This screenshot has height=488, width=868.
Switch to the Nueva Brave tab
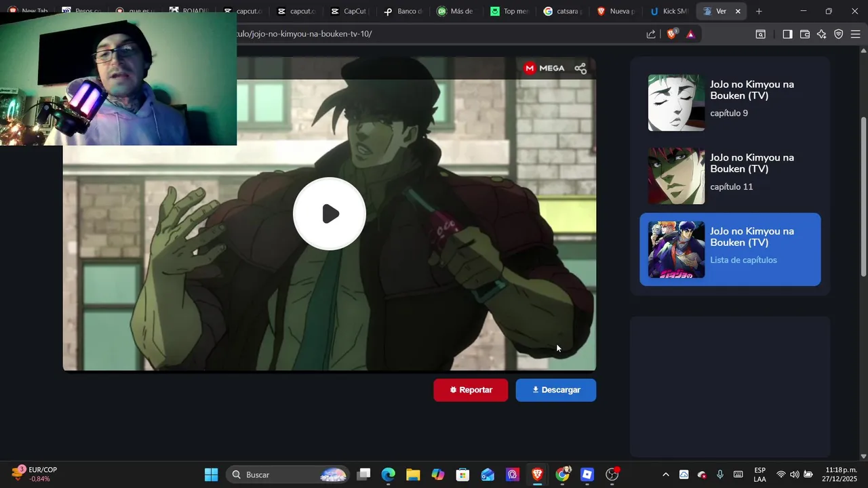[615, 12]
